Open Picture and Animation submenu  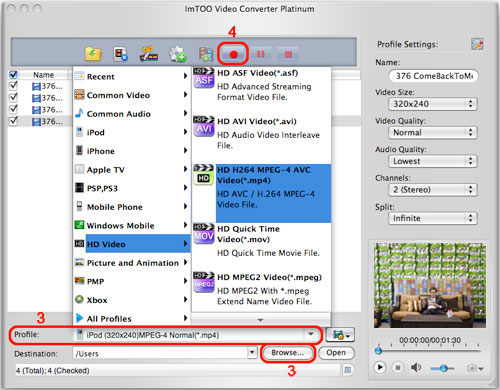(x=132, y=263)
